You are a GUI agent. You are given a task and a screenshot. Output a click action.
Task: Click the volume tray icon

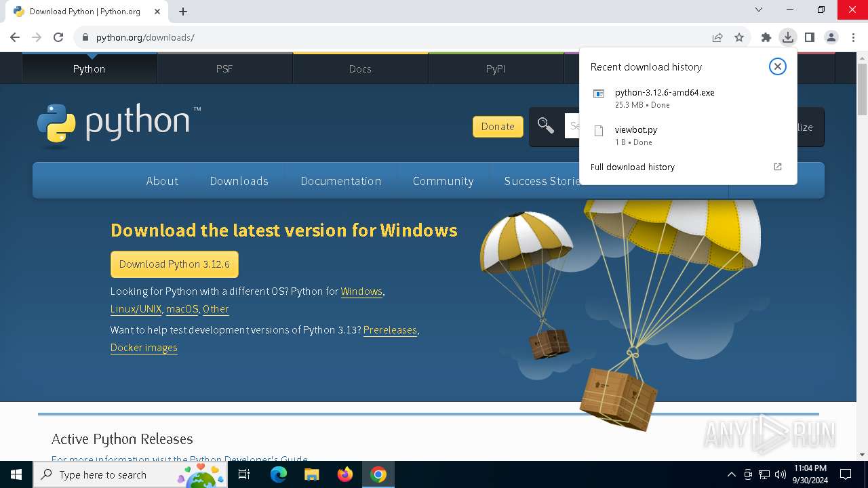click(x=781, y=474)
